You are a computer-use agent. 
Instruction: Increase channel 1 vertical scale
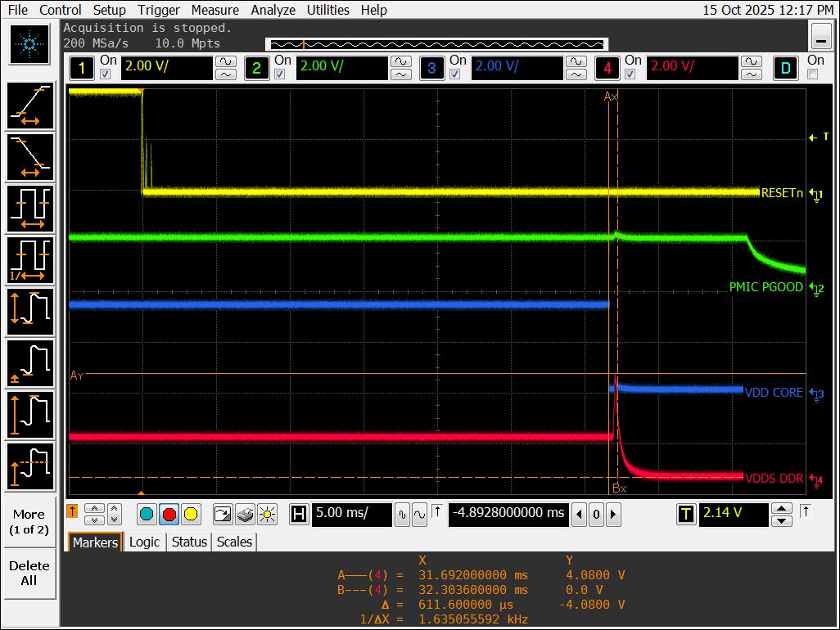coord(226,61)
